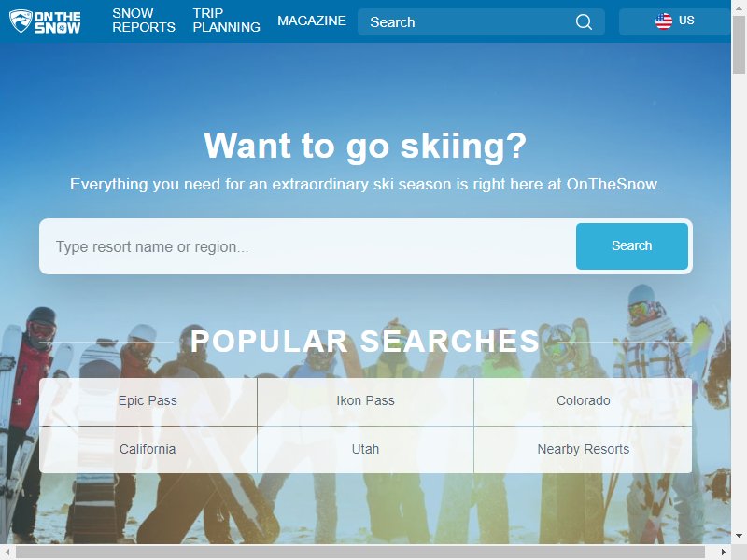Open Nearby Resorts search
The height and width of the screenshot is (560, 747).
coord(583,449)
